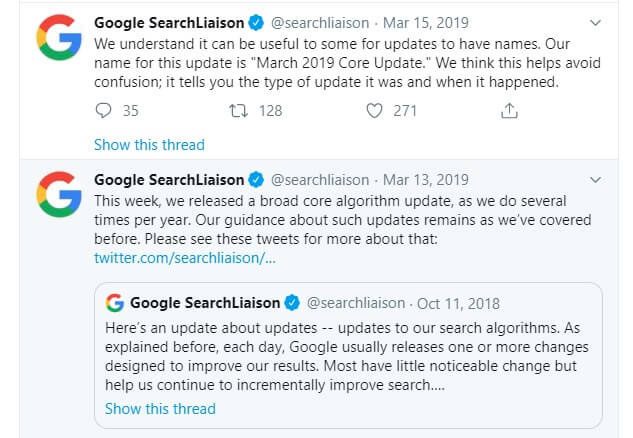Retweet the March 2019 Core Update tweet
The width and height of the screenshot is (633, 438).
tap(238, 111)
